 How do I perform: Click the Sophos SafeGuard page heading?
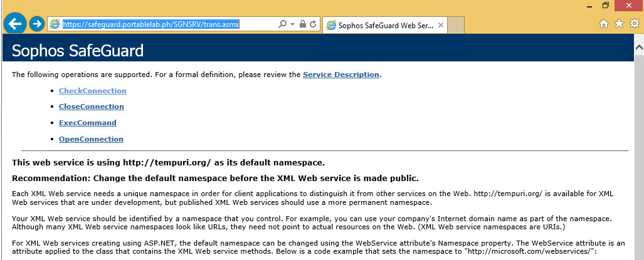78,51
